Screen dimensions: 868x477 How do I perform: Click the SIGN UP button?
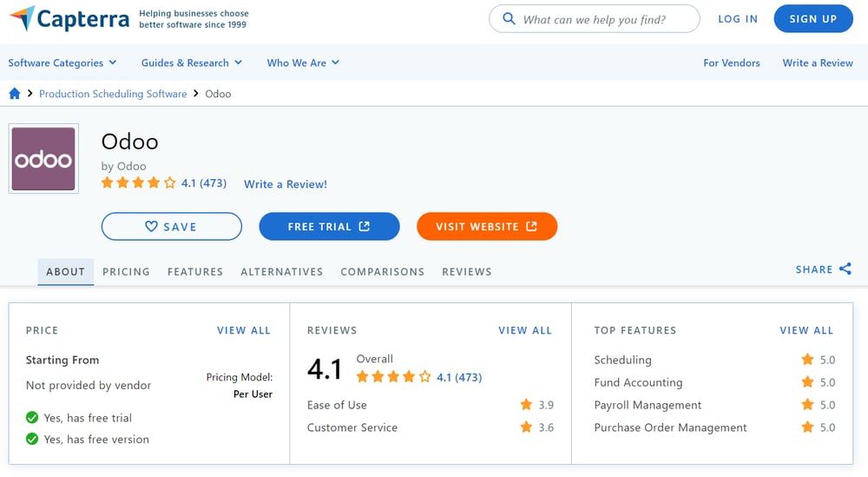[x=813, y=19]
